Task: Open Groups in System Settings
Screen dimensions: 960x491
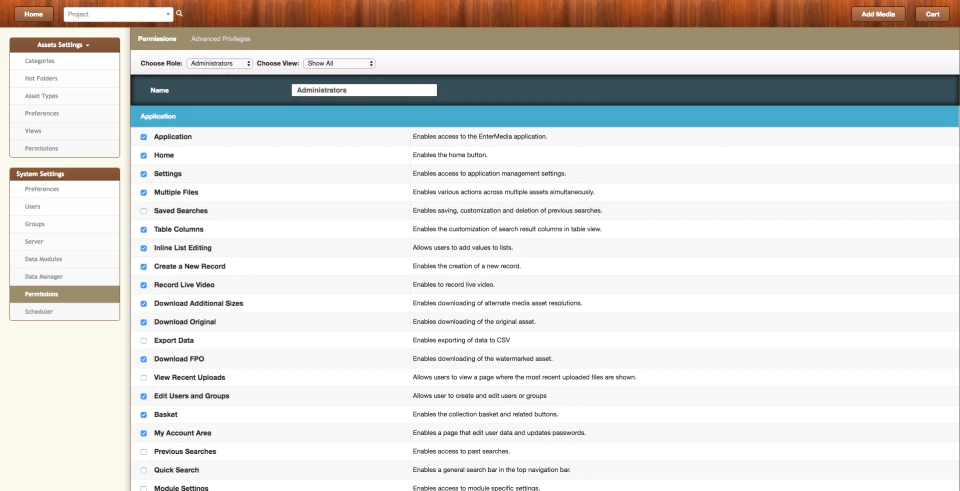Action: [64, 224]
